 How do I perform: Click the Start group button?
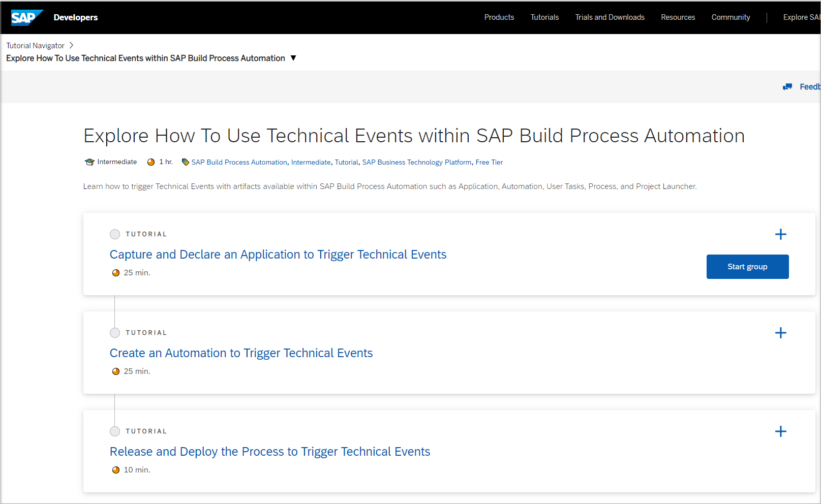[x=747, y=267]
